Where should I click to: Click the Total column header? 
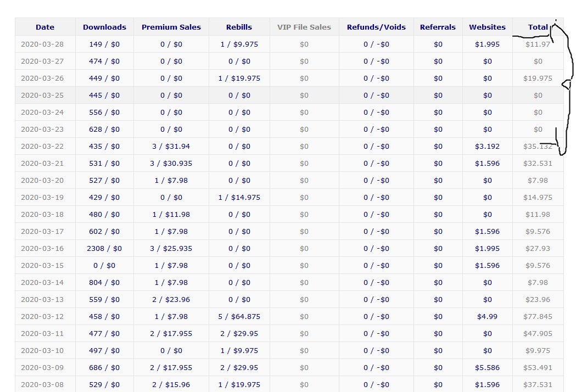click(538, 27)
